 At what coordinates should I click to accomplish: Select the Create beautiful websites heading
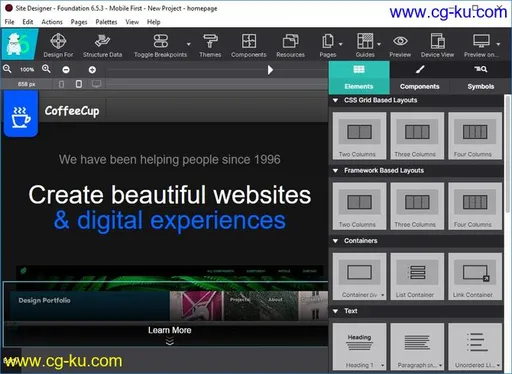pyautogui.click(x=170, y=195)
